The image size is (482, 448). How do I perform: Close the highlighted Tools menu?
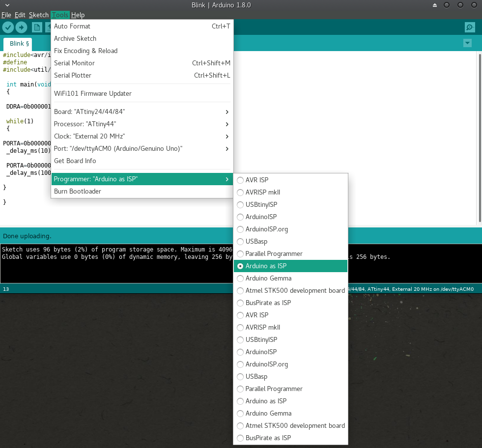[60, 15]
